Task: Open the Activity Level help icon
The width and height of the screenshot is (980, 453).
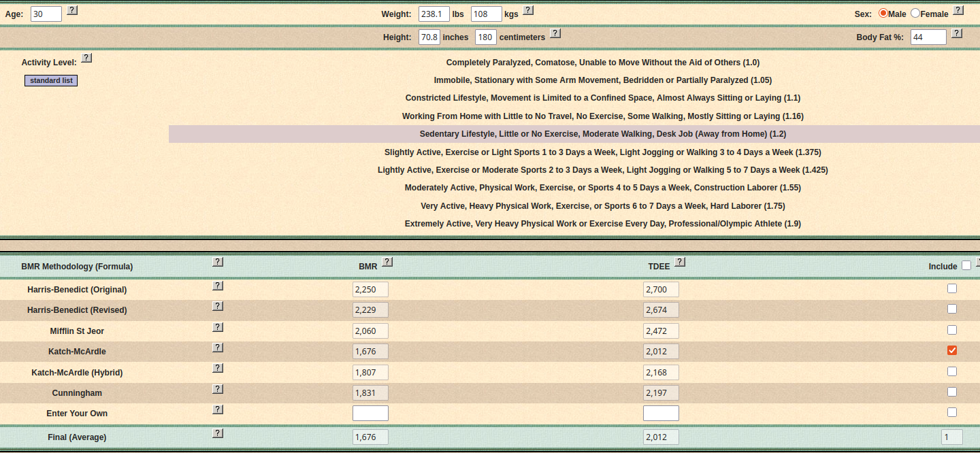Action: [x=86, y=58]
